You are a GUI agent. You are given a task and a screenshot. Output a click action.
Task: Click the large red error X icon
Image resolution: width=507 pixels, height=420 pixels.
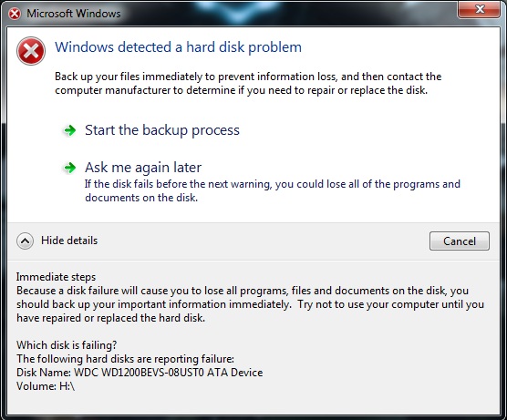tap(31, 51)
